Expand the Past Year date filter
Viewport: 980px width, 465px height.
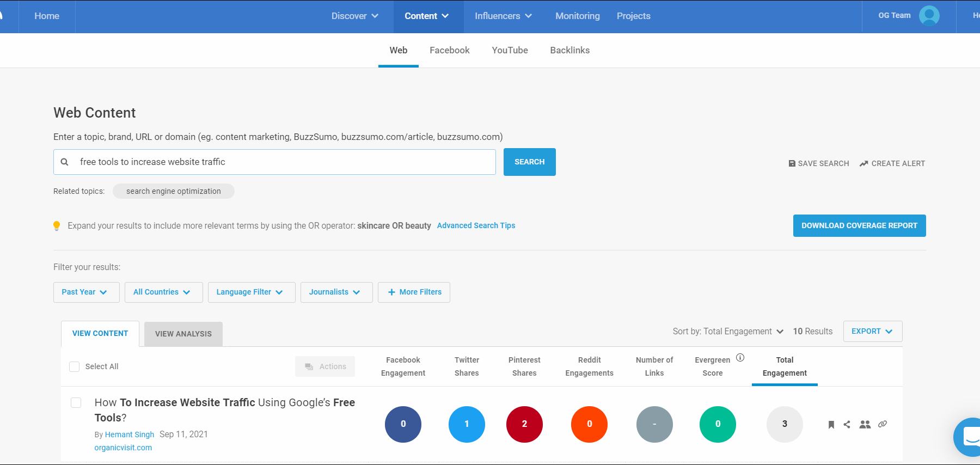(86, 292)
